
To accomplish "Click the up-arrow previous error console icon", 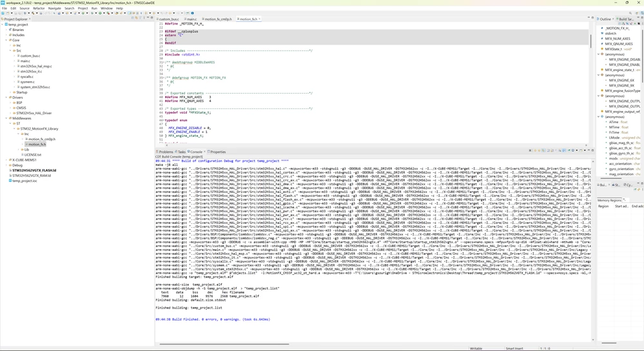I will [x=535, y=150].
